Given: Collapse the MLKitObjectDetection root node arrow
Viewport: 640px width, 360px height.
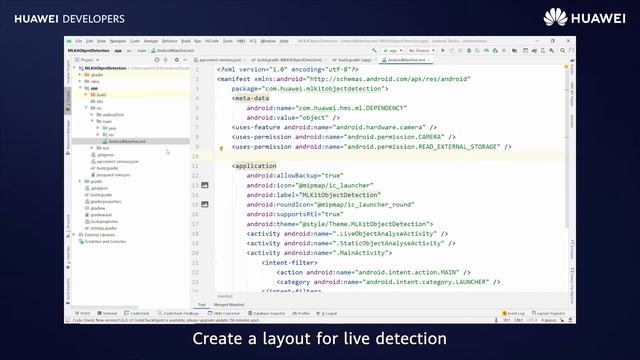Looking at the screenshot, I should tap(75, 68).
